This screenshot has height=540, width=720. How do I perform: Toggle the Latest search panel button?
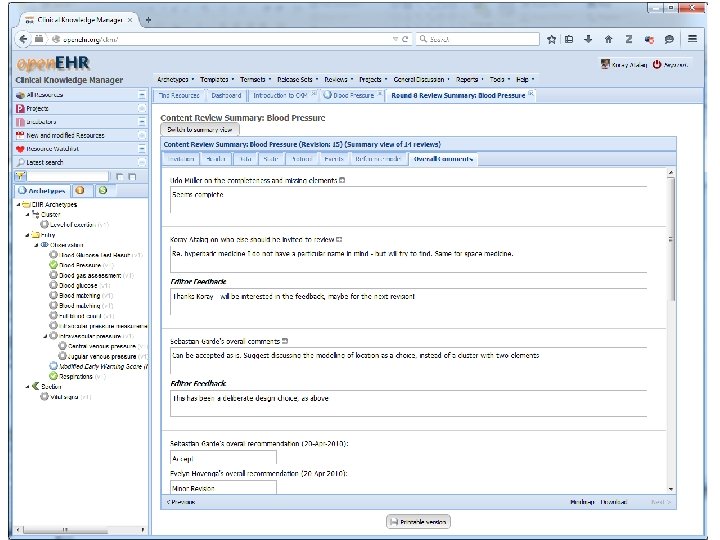pyautogui.click(x=142, y=162)
